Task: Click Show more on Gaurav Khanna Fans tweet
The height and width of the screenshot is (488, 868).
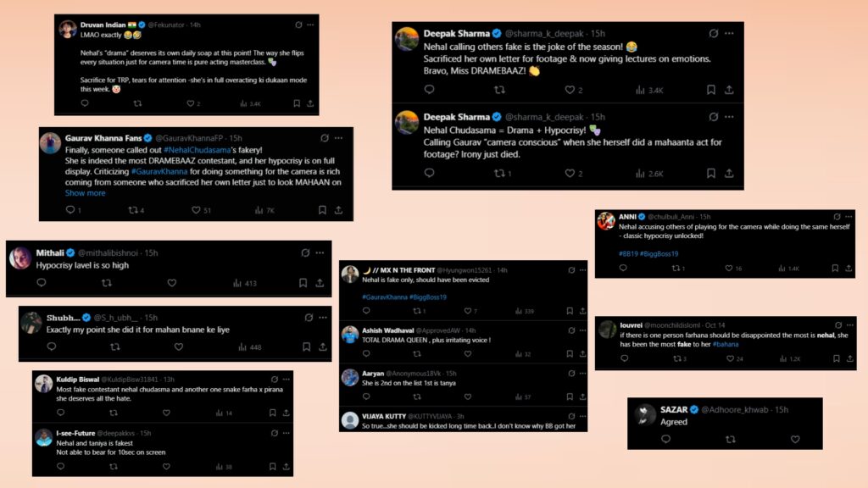Action: coord(86,193)
